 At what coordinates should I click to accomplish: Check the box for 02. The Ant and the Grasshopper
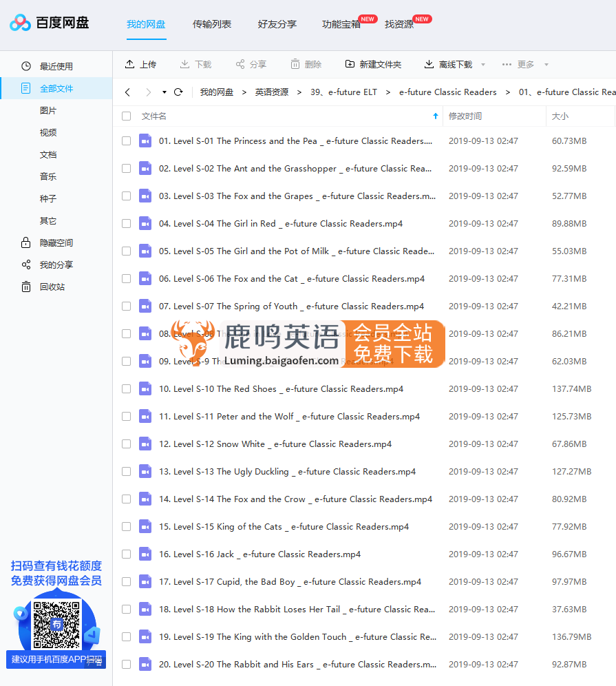(x=127, y=169)
